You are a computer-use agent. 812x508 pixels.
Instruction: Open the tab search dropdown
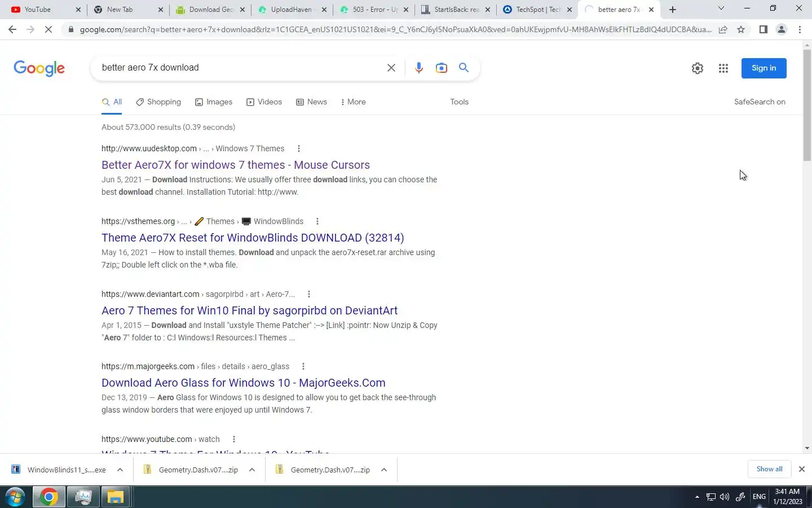click(721, 8)
